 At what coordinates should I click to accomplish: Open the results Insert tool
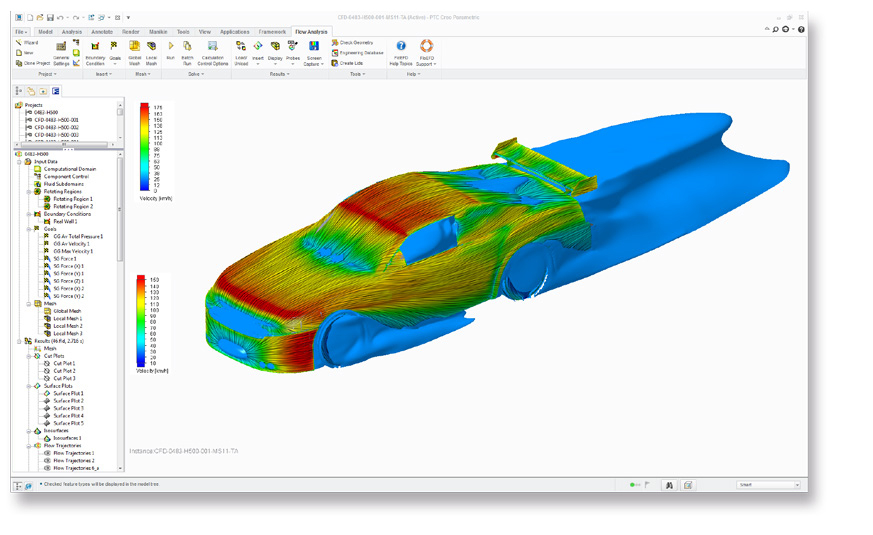[258, 53]
